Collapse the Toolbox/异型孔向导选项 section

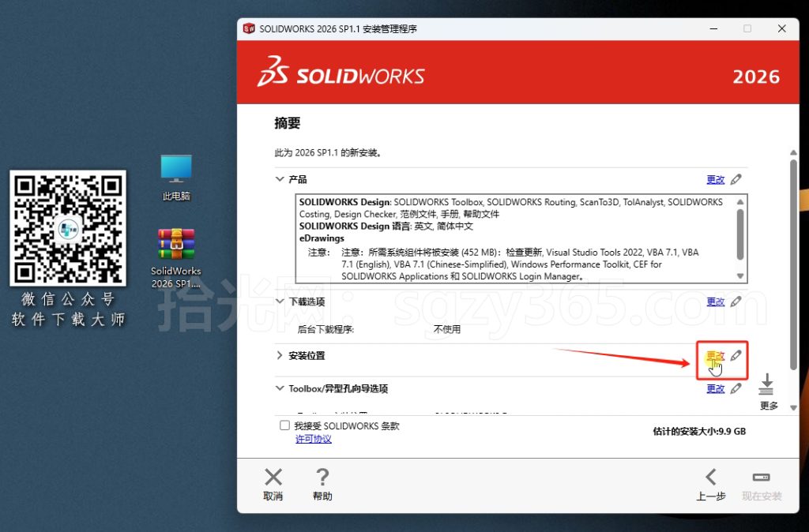(280, 388)
